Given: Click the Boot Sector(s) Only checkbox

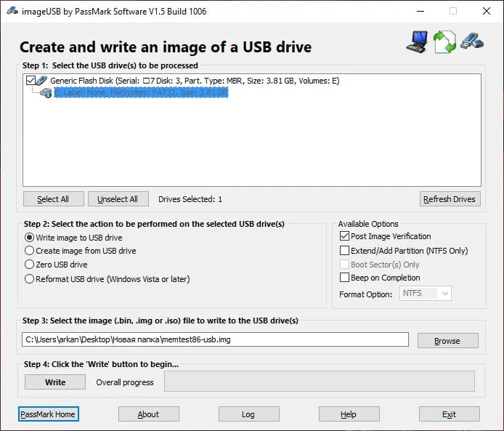Looking at the screenshot, I should tap(344, 265).
